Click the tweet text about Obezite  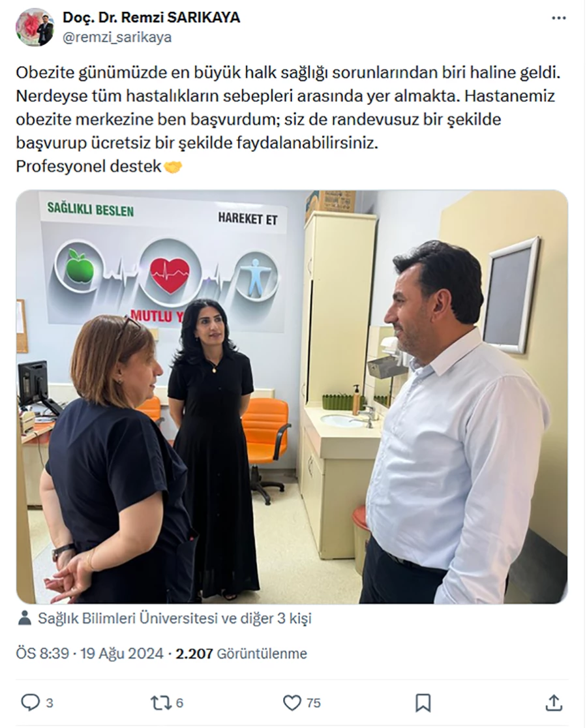tap(289, 119)
